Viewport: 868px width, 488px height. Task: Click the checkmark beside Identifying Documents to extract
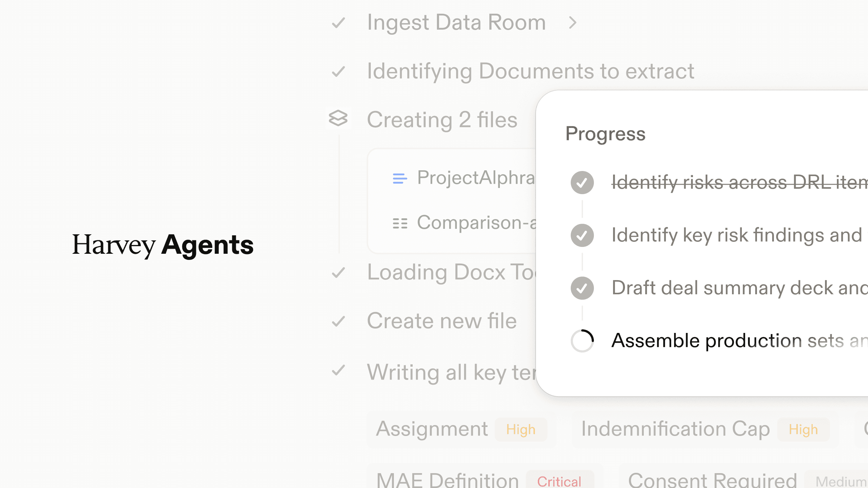tap(339, 72)
